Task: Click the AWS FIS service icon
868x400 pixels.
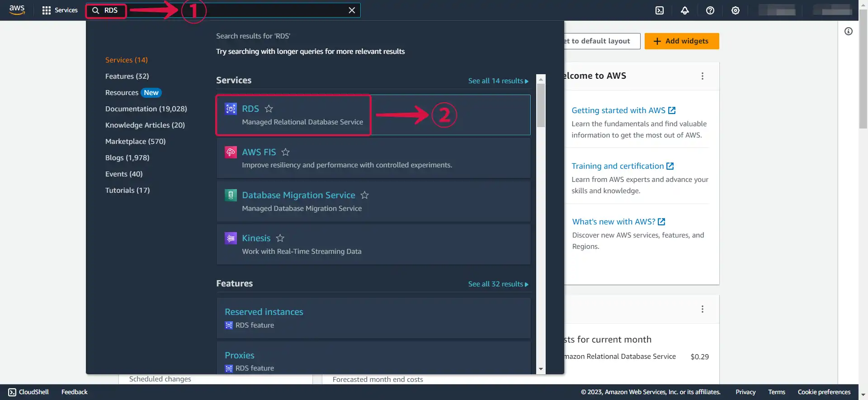Action: tap(231, 152)
